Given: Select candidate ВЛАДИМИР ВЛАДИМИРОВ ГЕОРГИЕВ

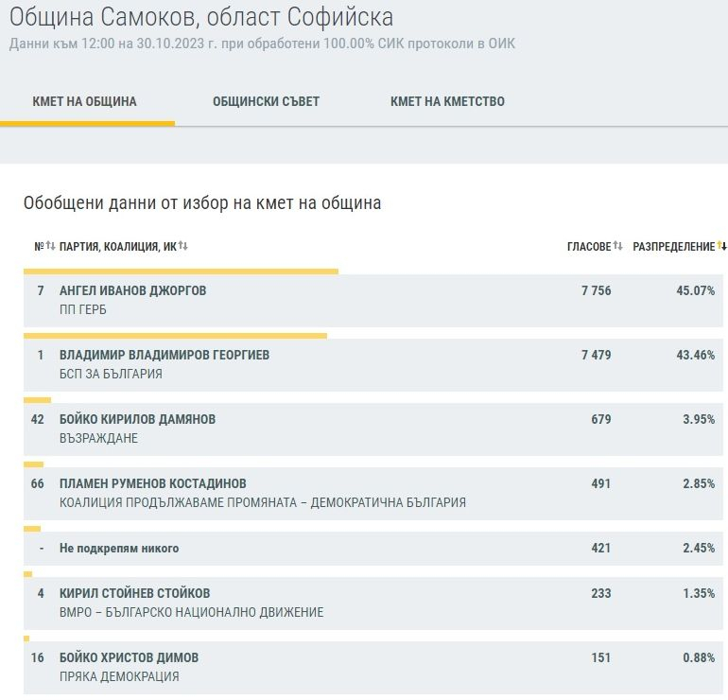Looking at the screenshot, I should pyautogui.click(x=165, y=356).
